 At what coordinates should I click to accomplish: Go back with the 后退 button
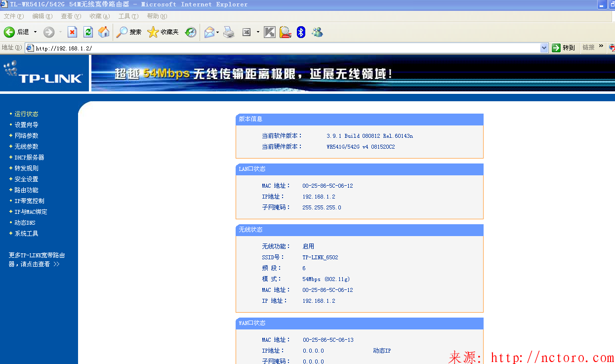pyautogui.click(x=16, y=32)
